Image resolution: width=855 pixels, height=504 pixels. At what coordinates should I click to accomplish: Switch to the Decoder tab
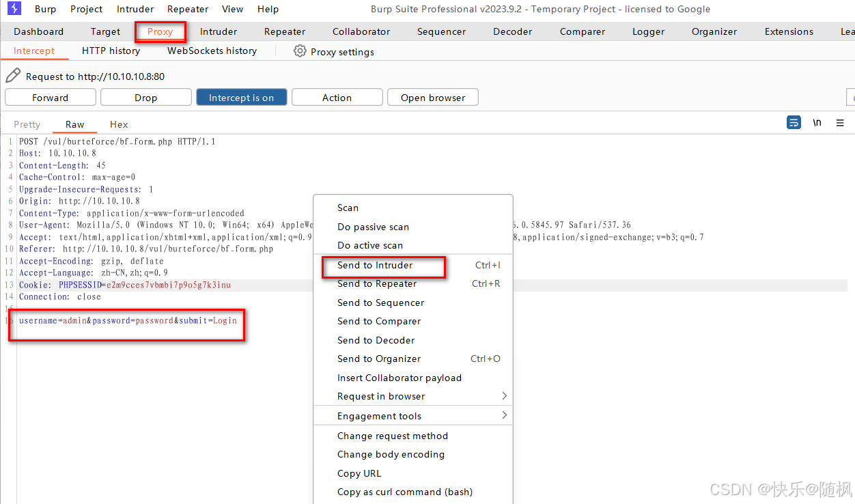tap(513, 31)
